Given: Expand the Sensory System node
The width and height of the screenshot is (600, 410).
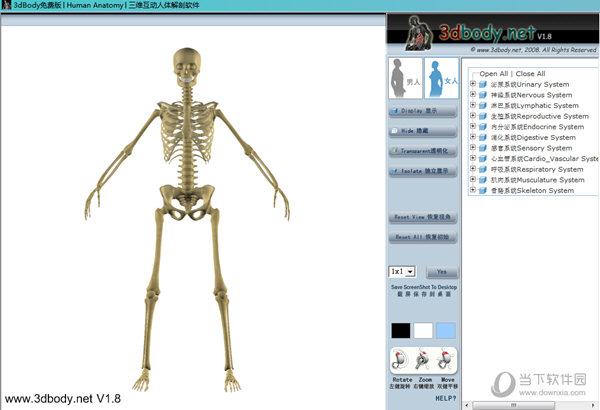Looking at the screenshot, I should 473,147.
